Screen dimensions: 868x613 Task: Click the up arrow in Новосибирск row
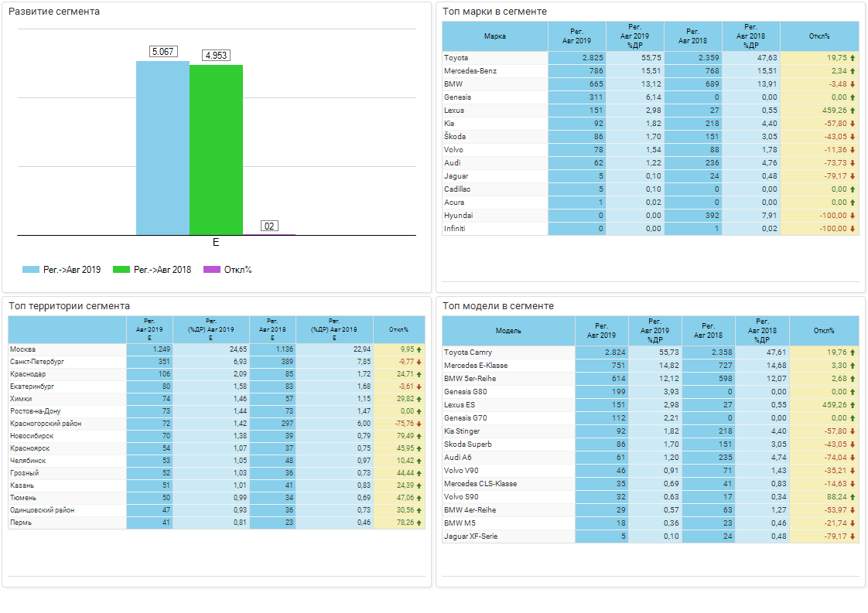click(419, 437)
